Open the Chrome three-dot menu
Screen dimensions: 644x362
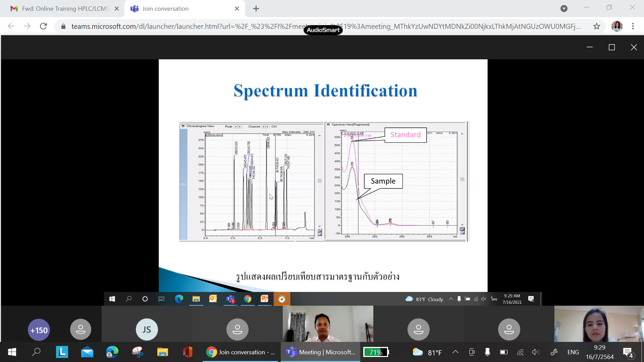(x=633, y=26)
